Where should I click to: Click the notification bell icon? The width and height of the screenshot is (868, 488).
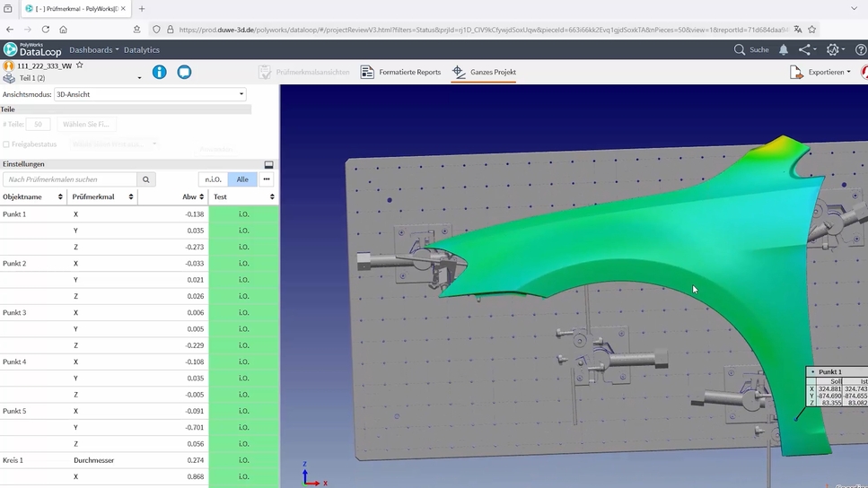(783, 50)
